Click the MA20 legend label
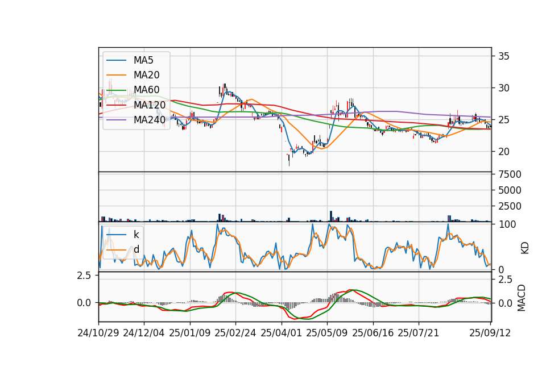This screenshot has width=546, height=392. pos(147,75)
